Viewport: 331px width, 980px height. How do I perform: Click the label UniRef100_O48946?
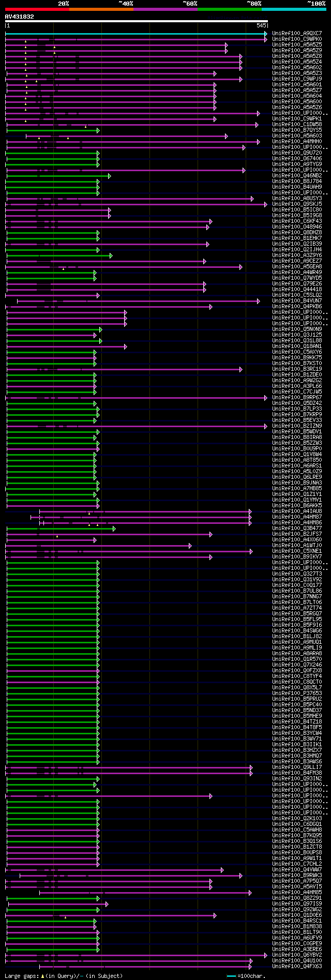coord(297,227)
